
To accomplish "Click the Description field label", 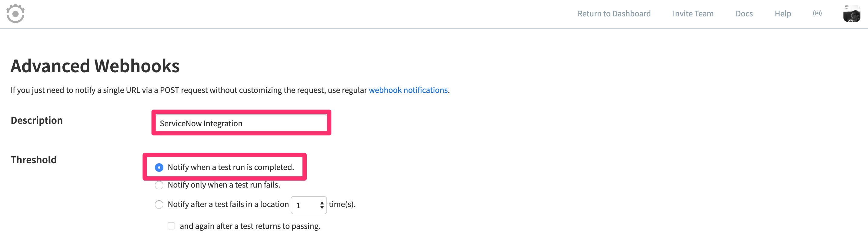I will pyautogui.click(x=37, y=120).
